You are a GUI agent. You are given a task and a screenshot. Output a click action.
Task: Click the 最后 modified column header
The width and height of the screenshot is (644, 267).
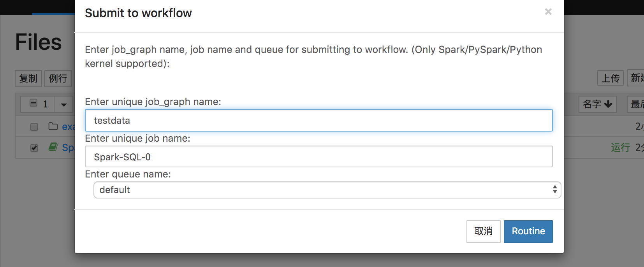click(635, 104)
